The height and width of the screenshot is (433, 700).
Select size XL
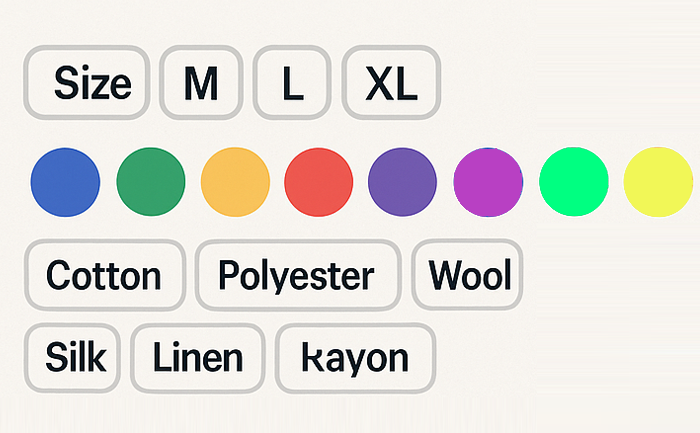point(391,83)
